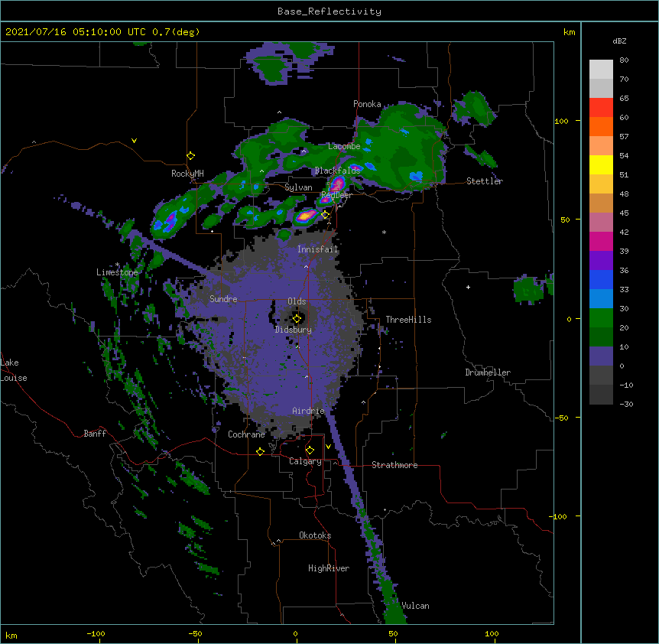Click the Base_Reflectivity title
Viewport: 659px width, 644px height.
329,11
